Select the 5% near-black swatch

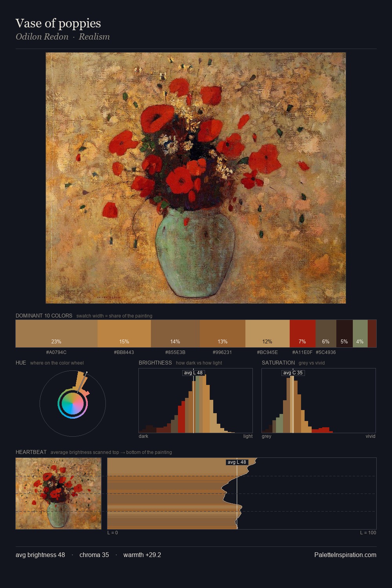coord(345,334)
